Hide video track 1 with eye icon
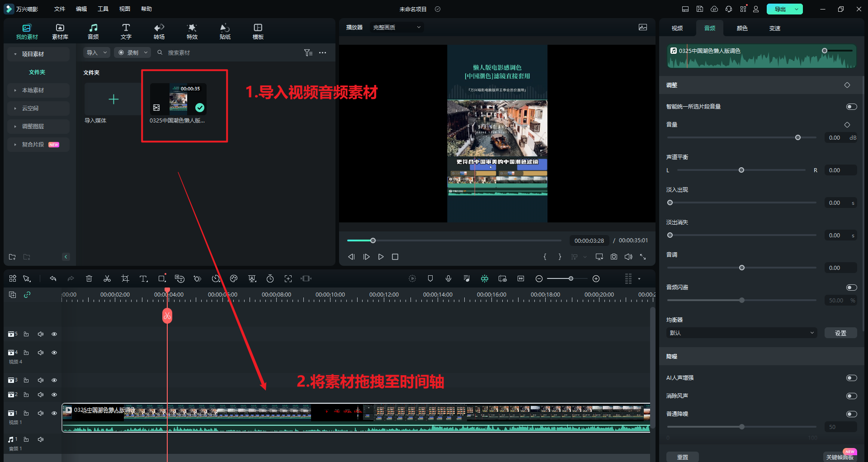Screen dimensions: 868x462 (x=54, y=413)
